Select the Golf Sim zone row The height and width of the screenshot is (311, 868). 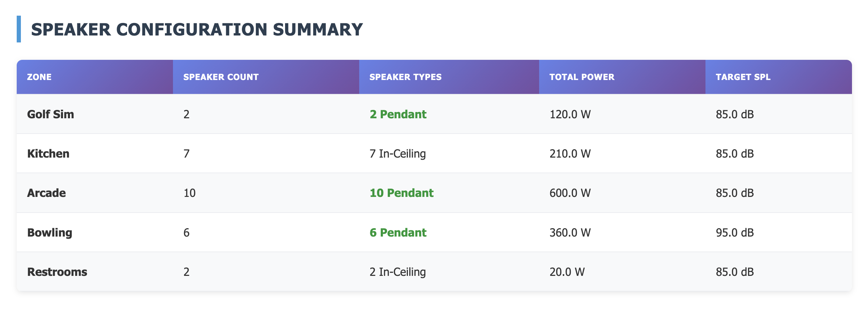point(50,114)
